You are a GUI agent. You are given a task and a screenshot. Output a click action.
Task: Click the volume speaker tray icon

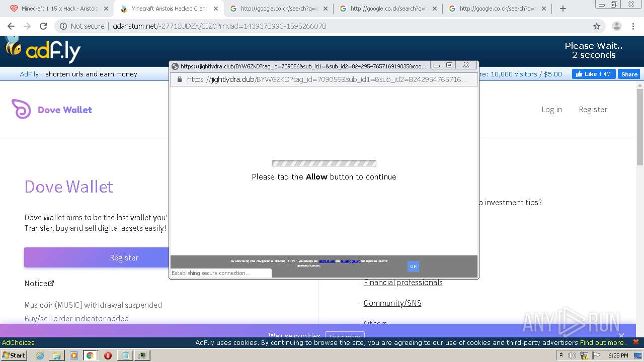(x=572, y=355)
